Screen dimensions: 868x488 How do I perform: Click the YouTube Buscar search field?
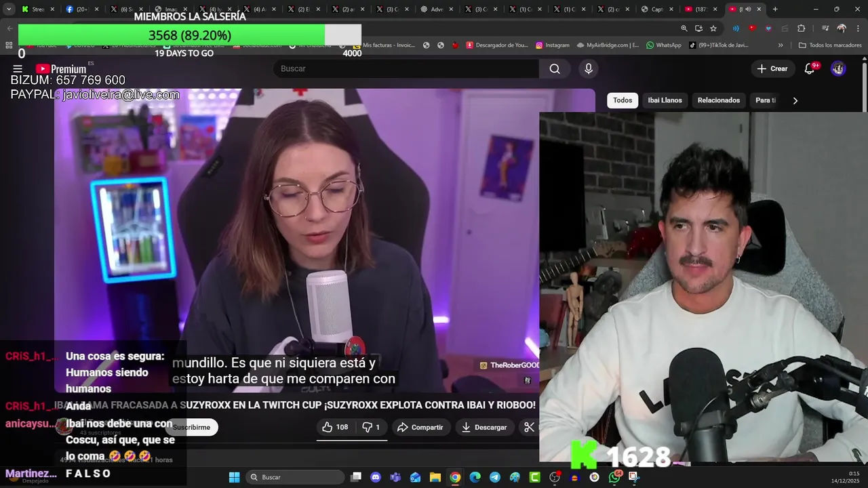click(406, 68)
